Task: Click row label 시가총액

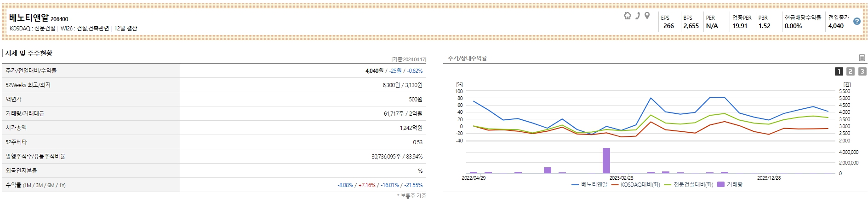Action: 16,128
